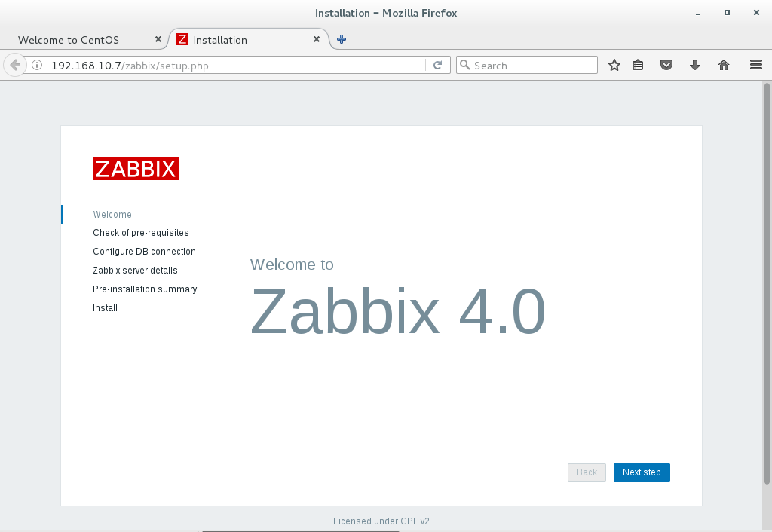Go to the Firefox home page
This screenshot has height=532, width=772.
[x=723, y=65]
